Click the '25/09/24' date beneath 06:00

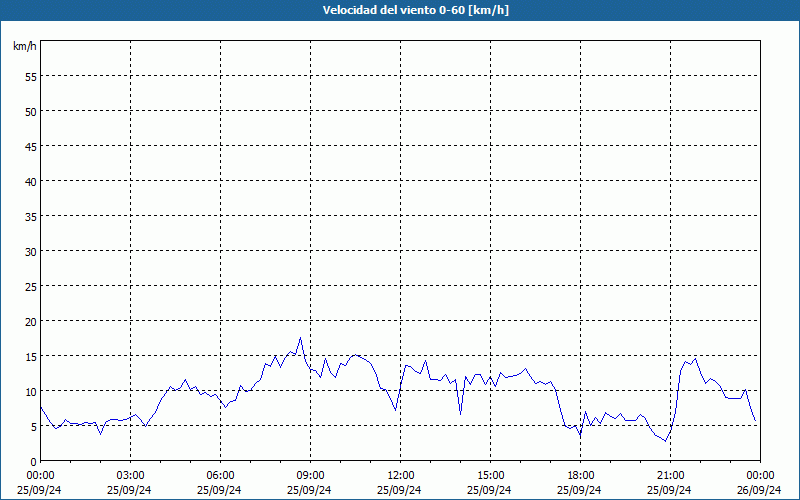[x=219, y=490]
